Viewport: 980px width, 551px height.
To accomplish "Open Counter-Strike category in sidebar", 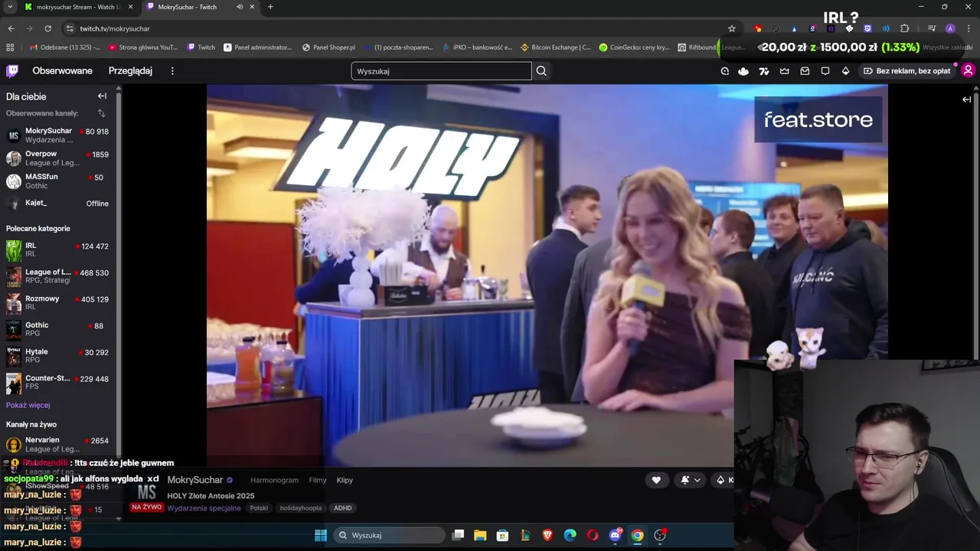I will pos(57,383).
